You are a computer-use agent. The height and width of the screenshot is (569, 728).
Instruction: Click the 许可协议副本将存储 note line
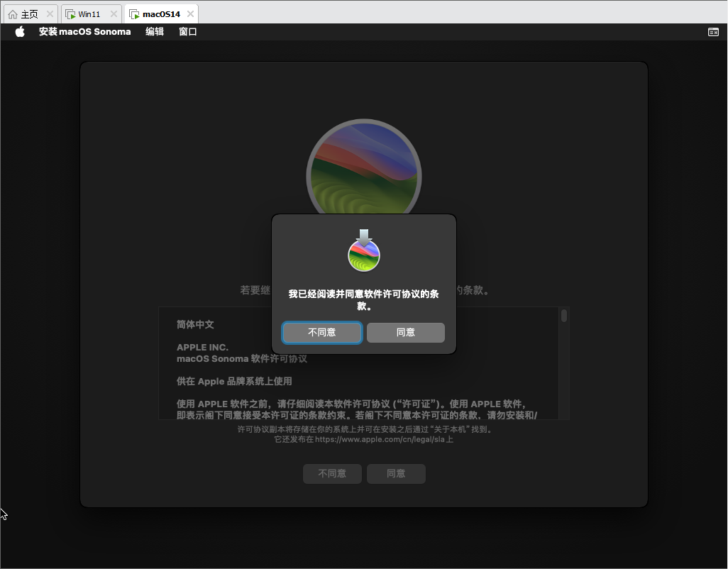pyautogui.click(x=365, y=429)
